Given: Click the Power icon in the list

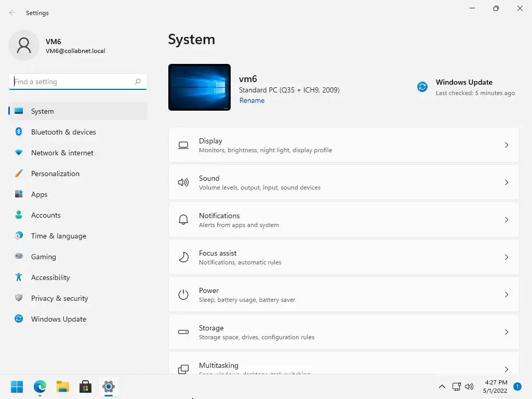Looking at the screenshot, I should (183, 295).
